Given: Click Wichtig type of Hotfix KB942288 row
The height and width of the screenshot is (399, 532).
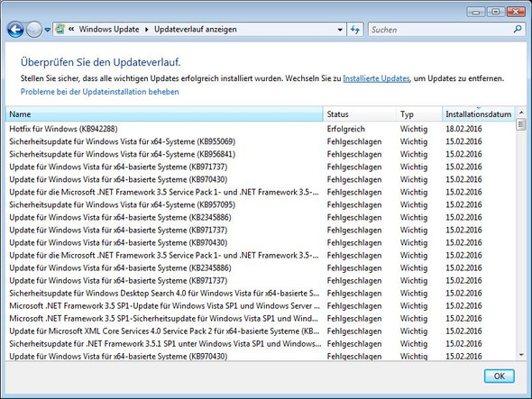Looking at the screenshot, I should [x=414, y=129].
